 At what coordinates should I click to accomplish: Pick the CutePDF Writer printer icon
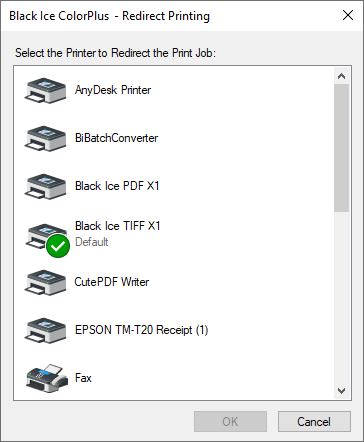point(45,282)
